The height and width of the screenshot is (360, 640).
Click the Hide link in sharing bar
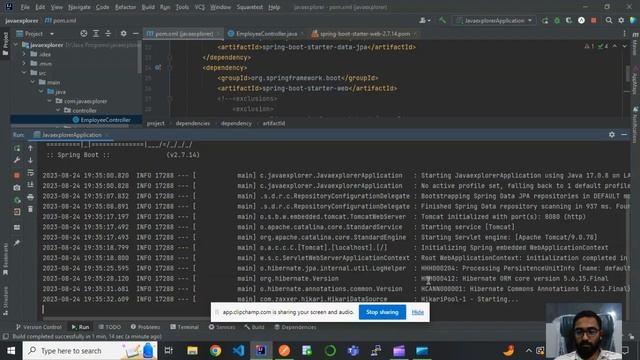tap(418, 312)
